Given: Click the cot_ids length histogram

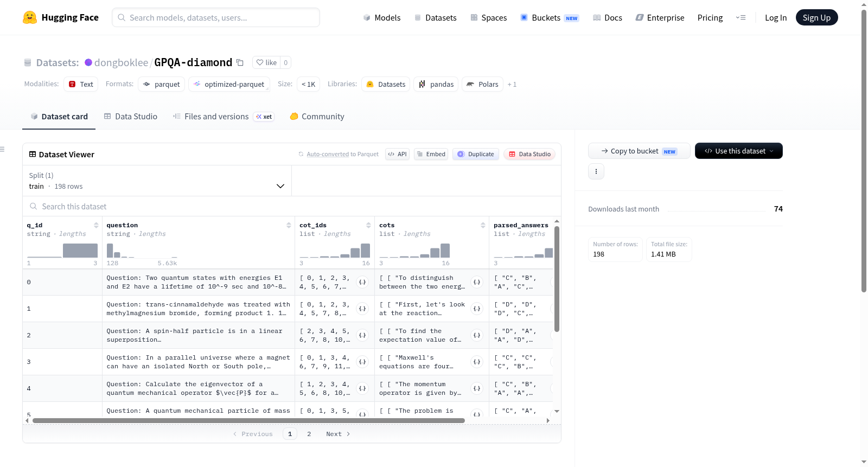Looking at the screenshot, I should 335,251.
